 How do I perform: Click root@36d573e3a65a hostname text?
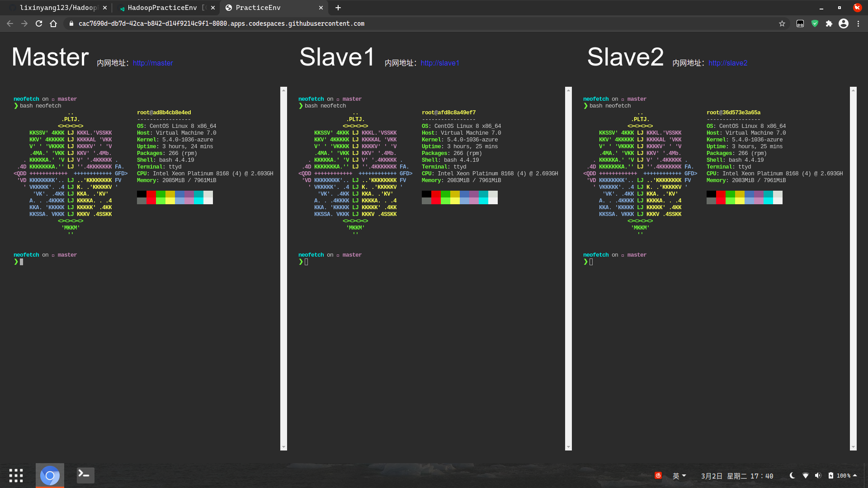pos(733,113)
